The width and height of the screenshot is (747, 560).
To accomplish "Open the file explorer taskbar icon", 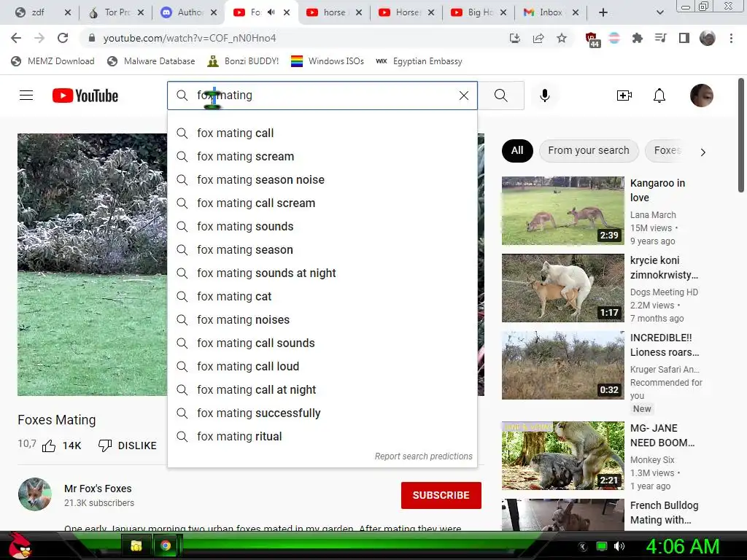I will [136, 545].
